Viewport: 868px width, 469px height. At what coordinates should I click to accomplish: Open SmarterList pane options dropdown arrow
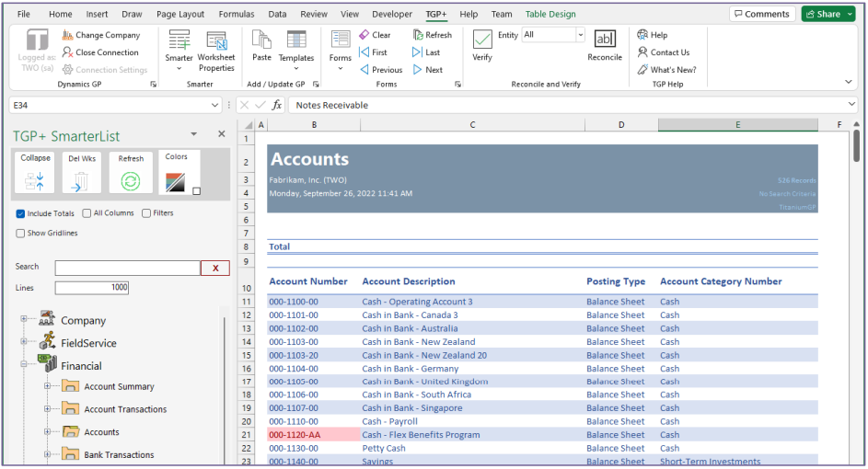(193, 134)
